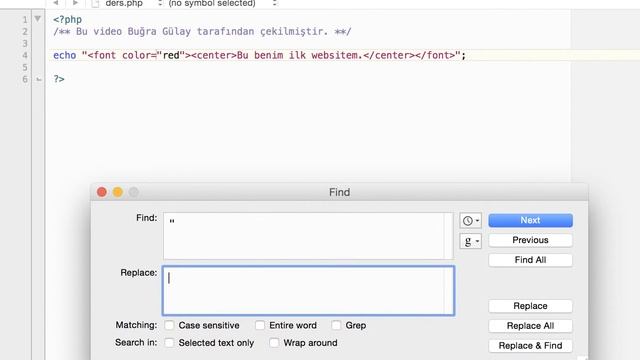This screenshot has height=360, width=640.
Task: Click the Replace button
Action: (530, 306)
